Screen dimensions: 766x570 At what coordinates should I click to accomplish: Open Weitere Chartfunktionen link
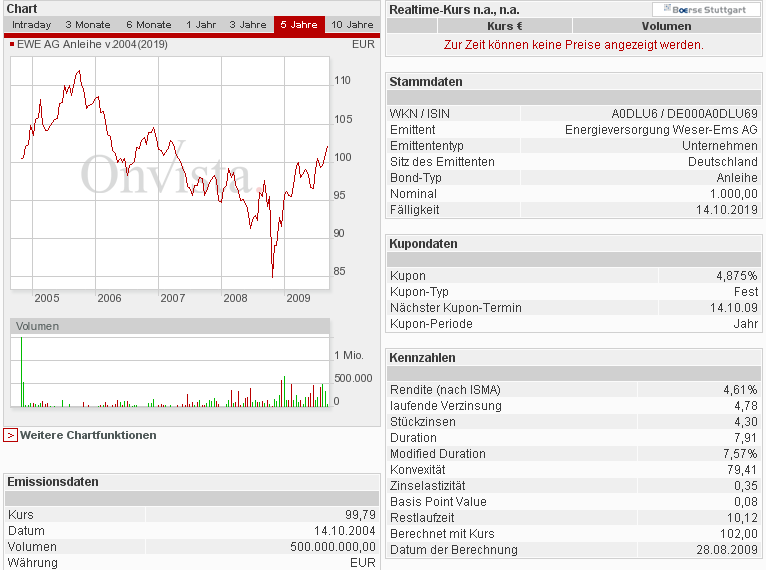coord(88,435)
